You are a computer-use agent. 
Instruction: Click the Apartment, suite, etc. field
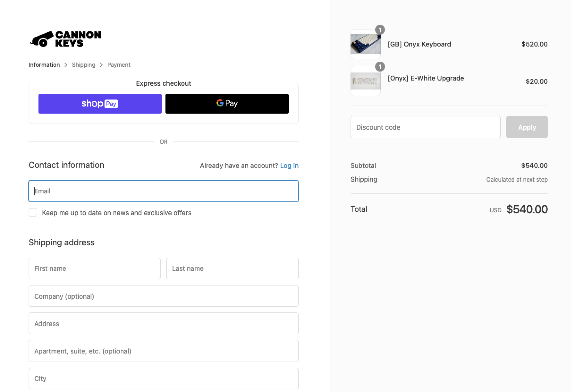click(x=164, y=351)
